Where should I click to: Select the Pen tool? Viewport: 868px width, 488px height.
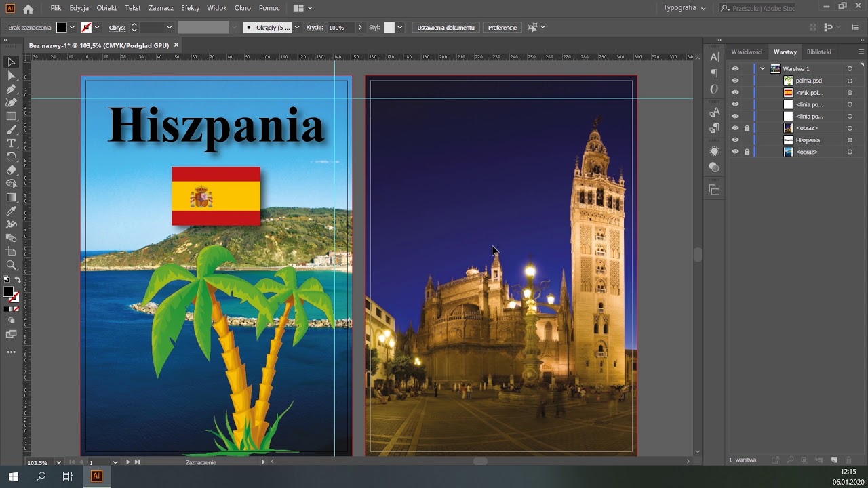(11, 89)
